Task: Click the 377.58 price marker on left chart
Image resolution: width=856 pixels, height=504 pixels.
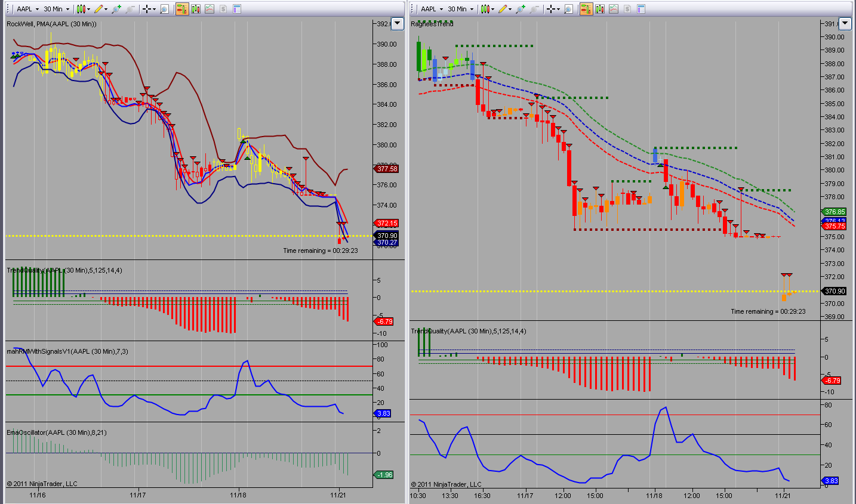Action: (387, 169)
